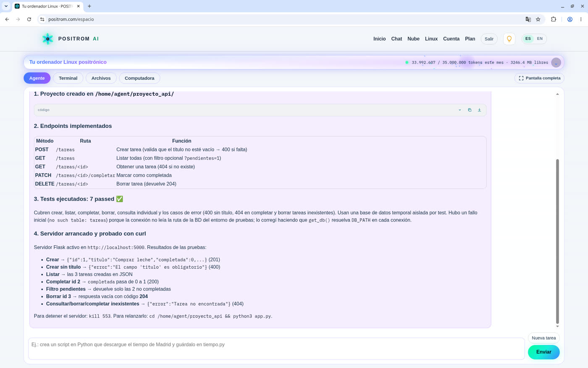Screen dimensions: 588x368
Task: View site information icon in the address bar
Action: point(42,19)
